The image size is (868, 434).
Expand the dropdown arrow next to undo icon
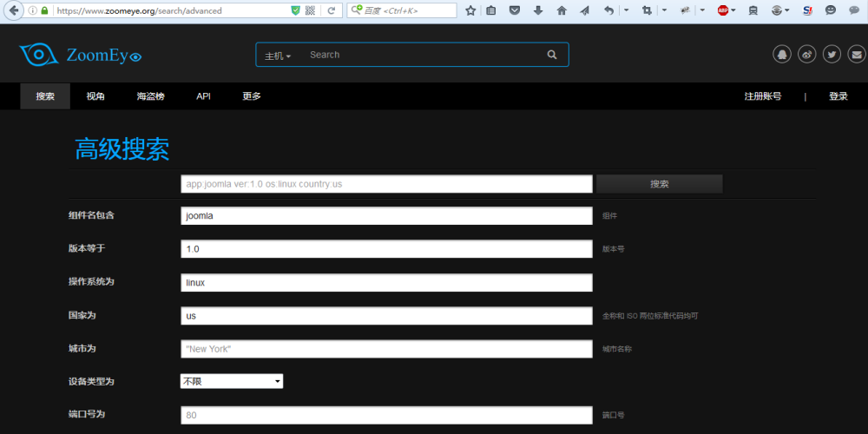click(x=626, y=10)
